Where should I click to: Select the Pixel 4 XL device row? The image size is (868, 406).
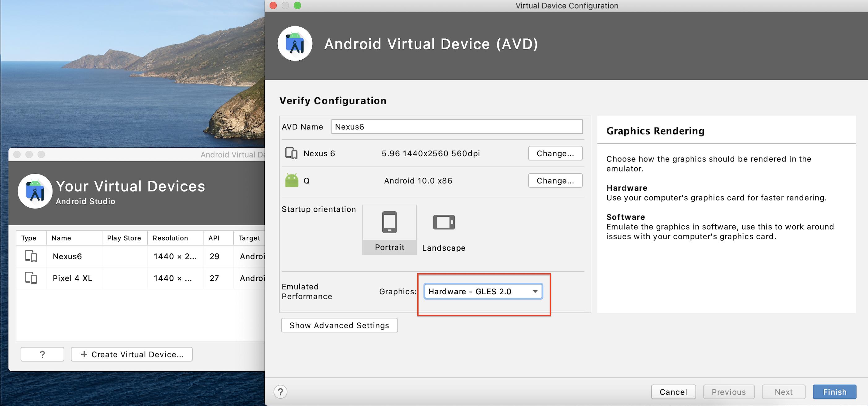[x=72, y=278]
